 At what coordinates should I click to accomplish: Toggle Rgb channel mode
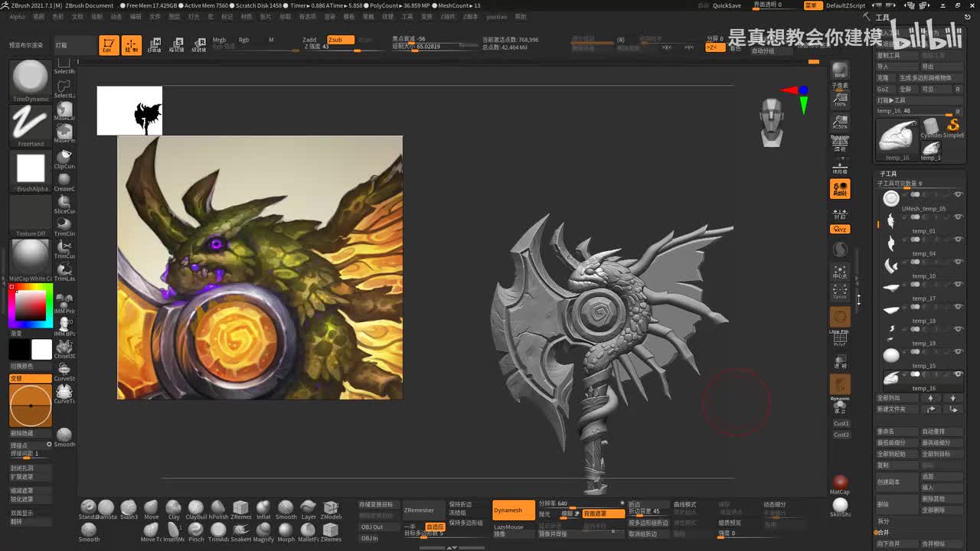tap(243, 40)
